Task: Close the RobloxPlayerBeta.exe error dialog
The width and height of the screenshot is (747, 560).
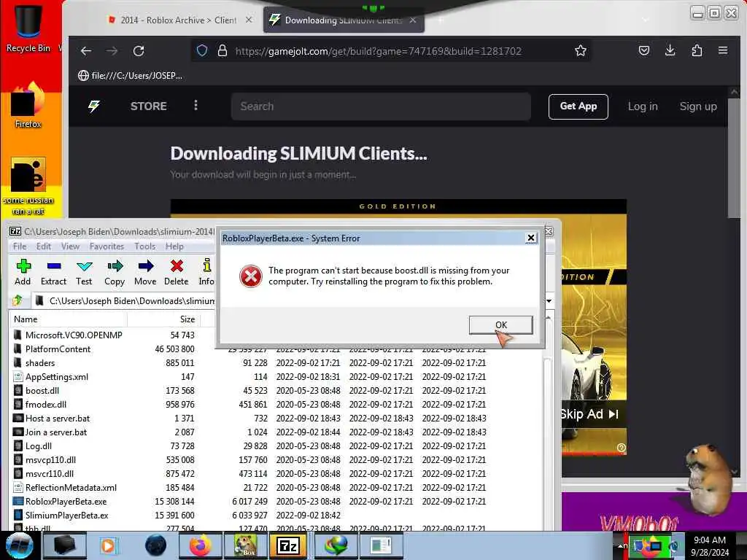Action: (x=531, y=238)
